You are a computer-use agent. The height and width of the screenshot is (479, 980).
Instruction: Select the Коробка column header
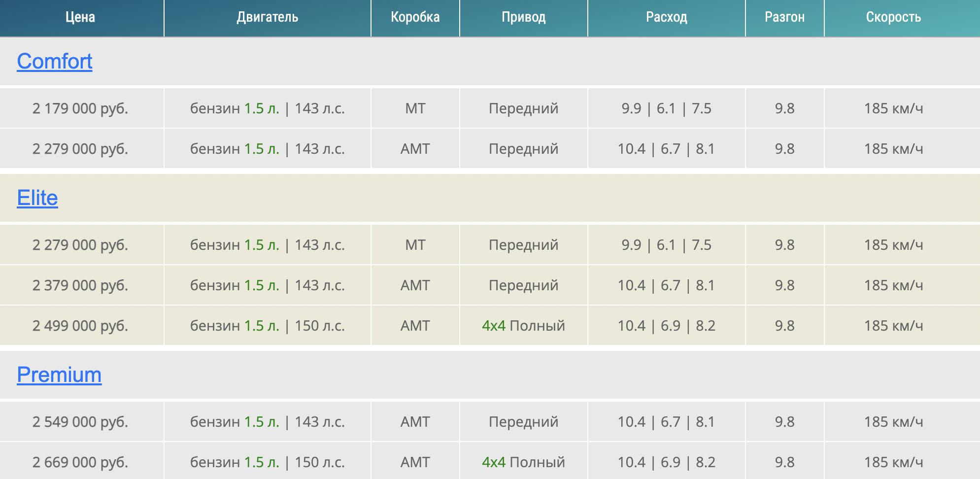(x=415, y=17)
